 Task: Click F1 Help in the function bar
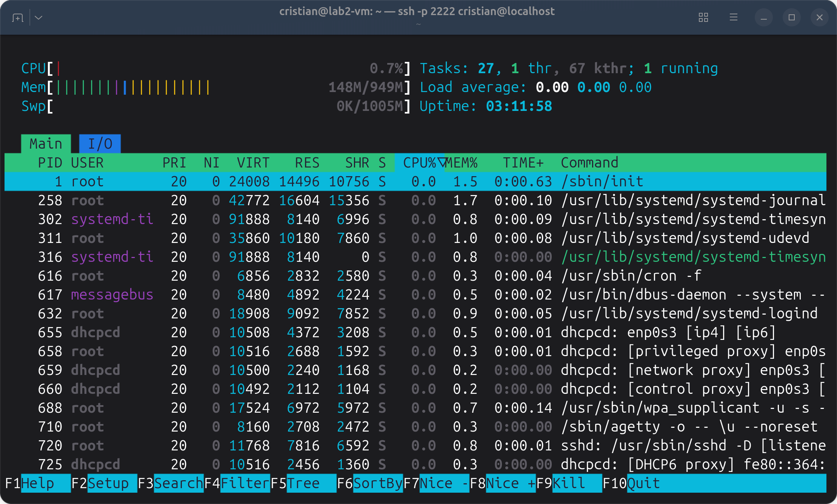click(38, 483)
